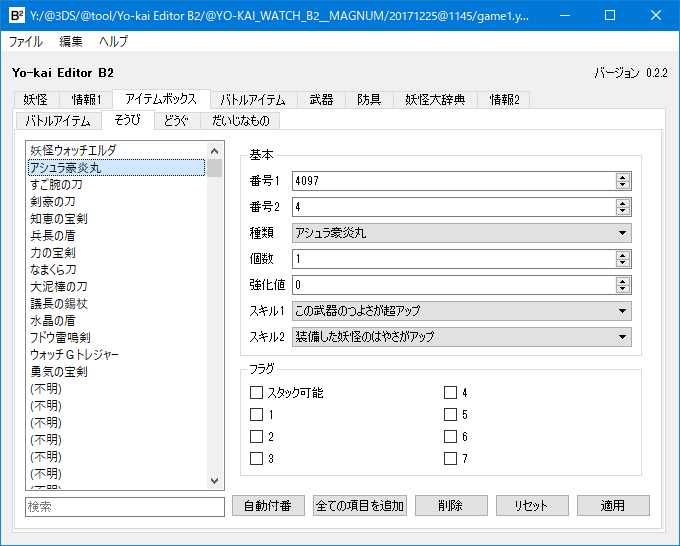
Task: Select 剣豪の刀 in the list
Action: (117, 202)
